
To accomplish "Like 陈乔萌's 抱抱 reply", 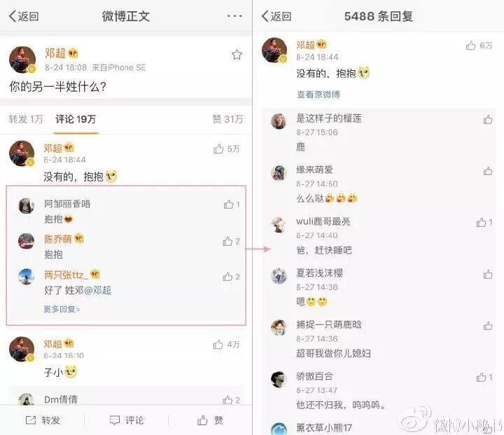I will [227, 241].
